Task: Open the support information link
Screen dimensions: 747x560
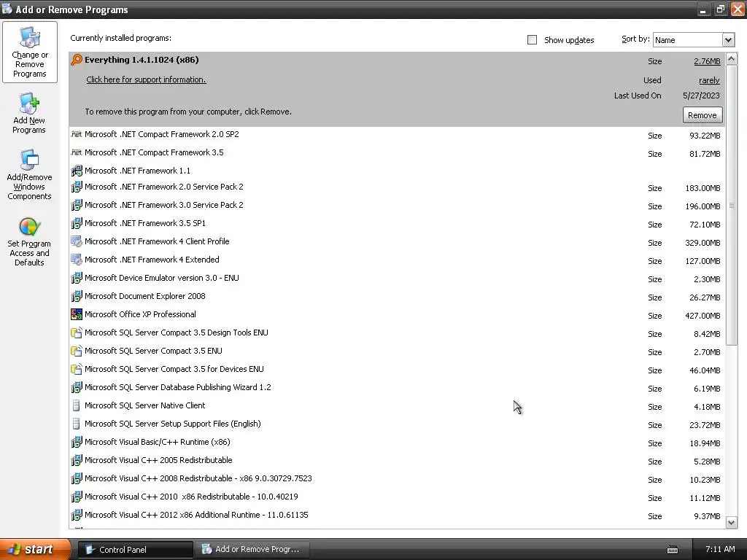Action: click(x=146, y=79)
